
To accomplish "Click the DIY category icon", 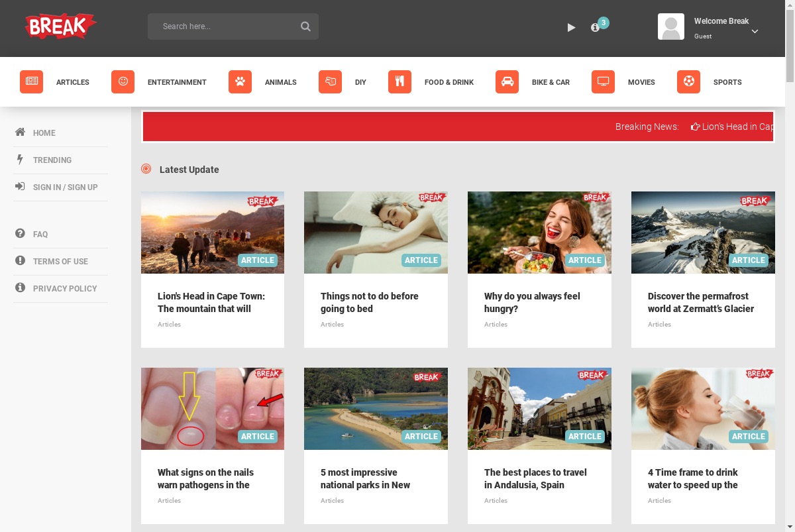I will (x=330, y=81).
